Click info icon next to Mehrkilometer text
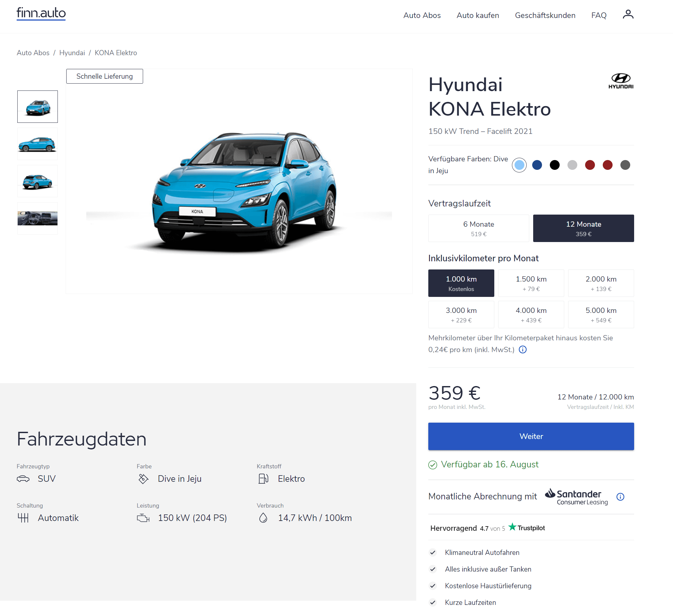The width and height of the screenshot is (673, 616). (x=523, y=350)
